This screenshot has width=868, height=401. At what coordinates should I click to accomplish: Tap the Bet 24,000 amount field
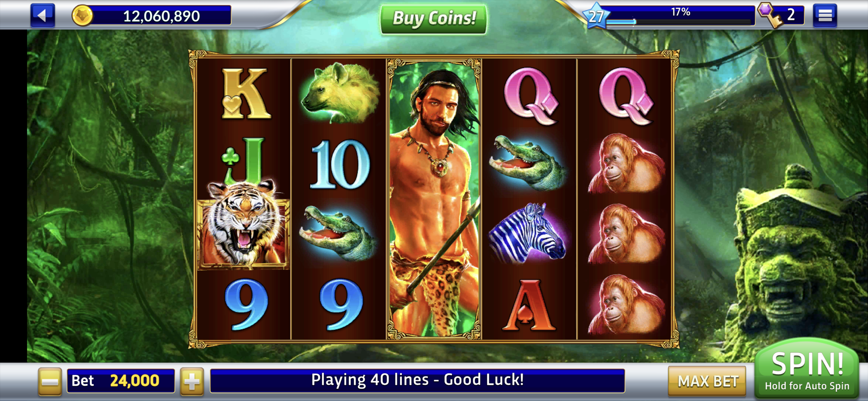pyautogui.click(x=121, y=381)
